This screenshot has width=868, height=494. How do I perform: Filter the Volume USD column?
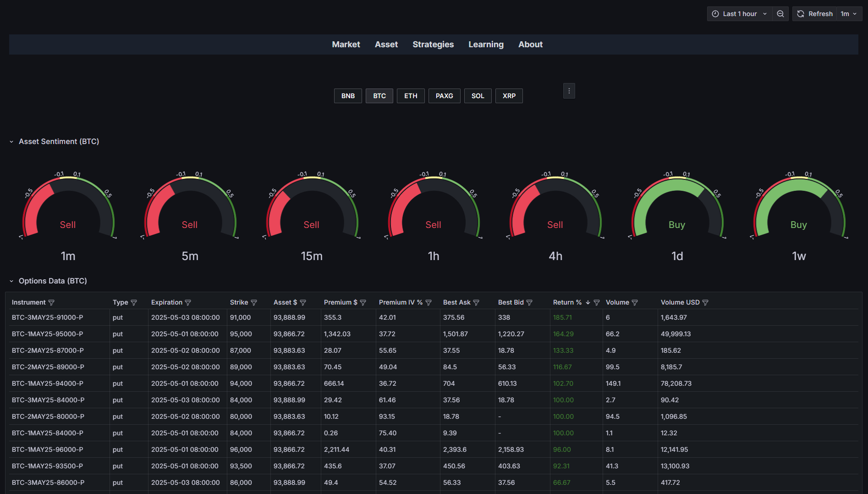point(705,303)
